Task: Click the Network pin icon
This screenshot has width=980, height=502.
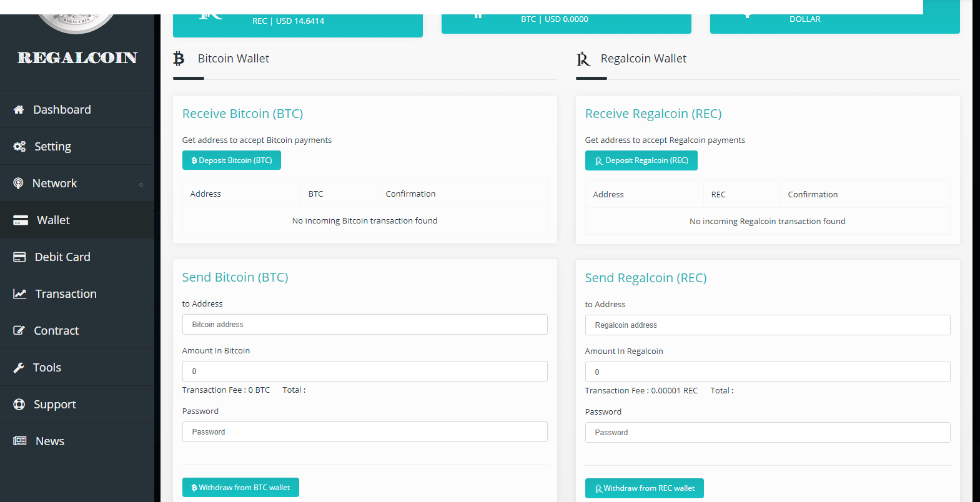Action: [18, 184]
